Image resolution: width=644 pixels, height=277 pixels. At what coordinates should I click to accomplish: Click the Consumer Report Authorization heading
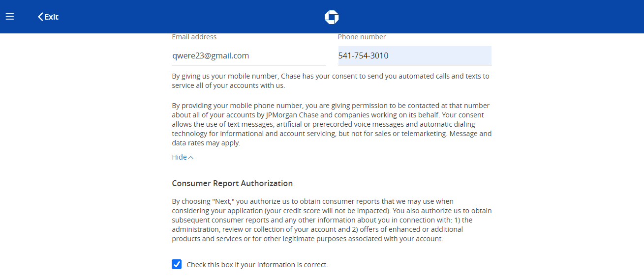(232, 183)
